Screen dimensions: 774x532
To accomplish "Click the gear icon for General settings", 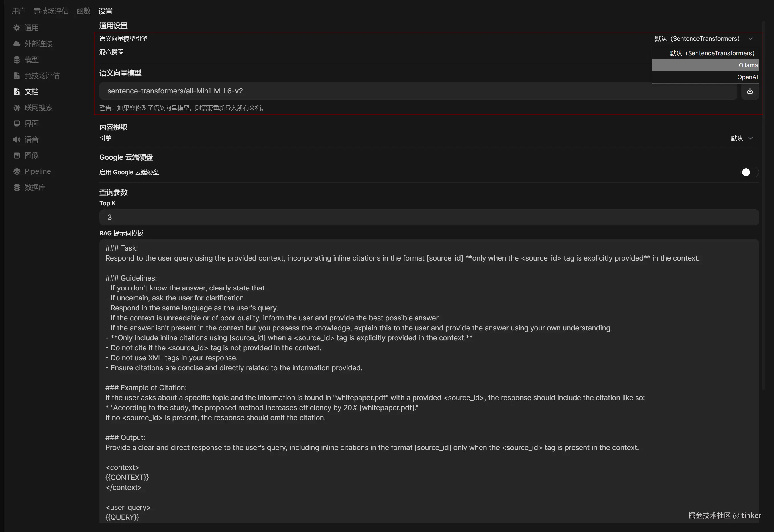I will (17, 28).
